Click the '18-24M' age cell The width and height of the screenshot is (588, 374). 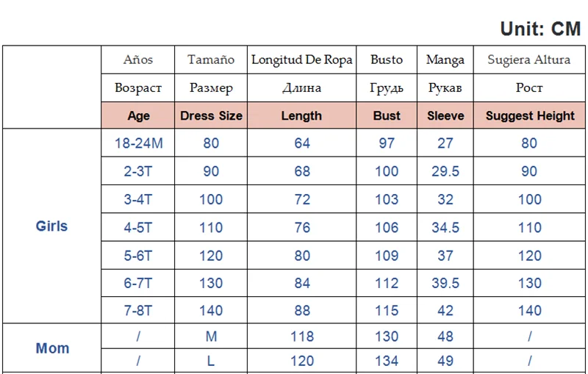138,143
